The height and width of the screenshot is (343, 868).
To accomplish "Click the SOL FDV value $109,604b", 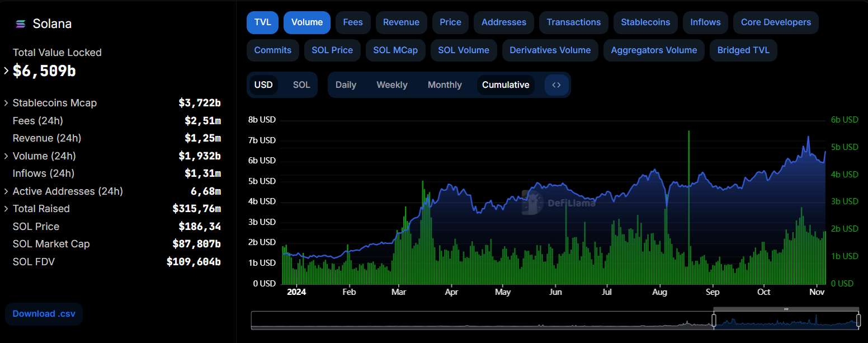I will point(194,262).
